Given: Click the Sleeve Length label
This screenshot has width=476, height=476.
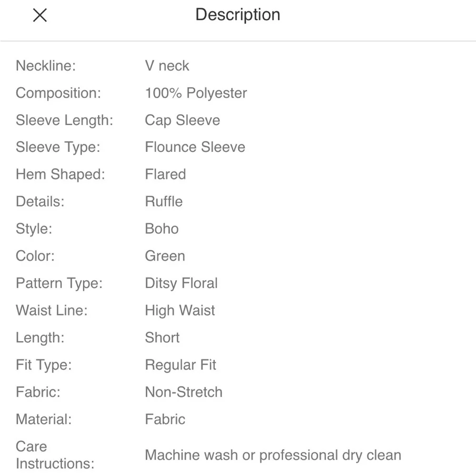Looking at the screenshot, I should 64,120.
